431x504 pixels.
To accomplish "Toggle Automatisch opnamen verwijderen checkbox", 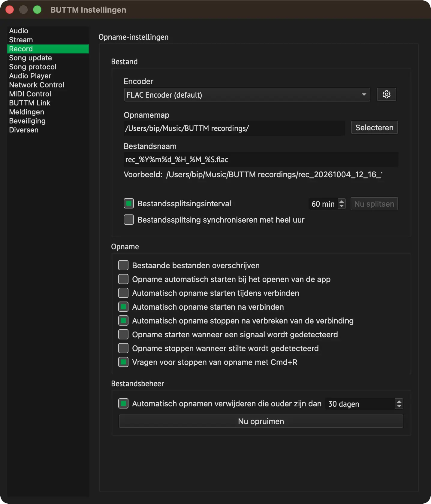I will pyautogui.click(x=123, y=403).
